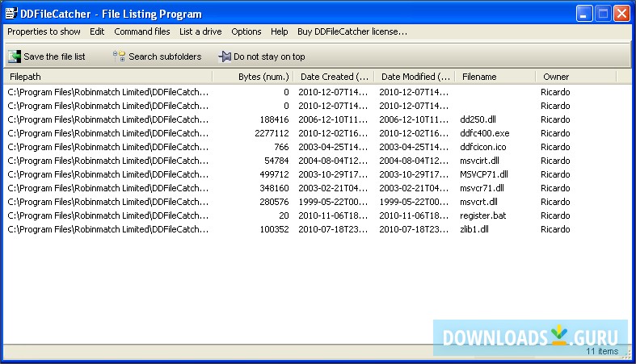Open the Help menu

point(280,31)
